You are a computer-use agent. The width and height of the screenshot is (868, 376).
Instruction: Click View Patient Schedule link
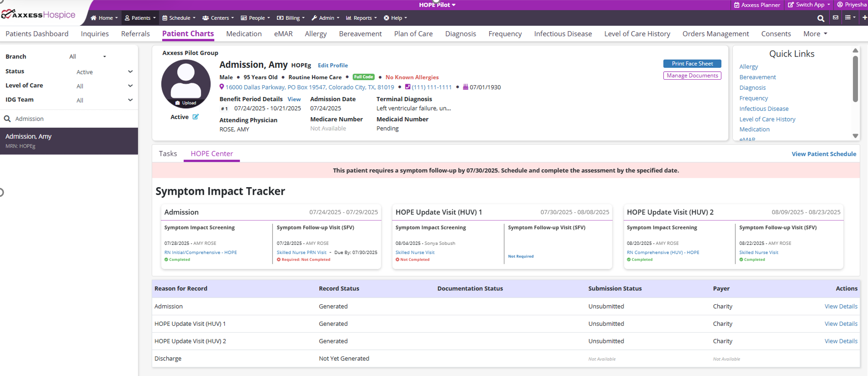pyautogui.click(x=824, y=154)
